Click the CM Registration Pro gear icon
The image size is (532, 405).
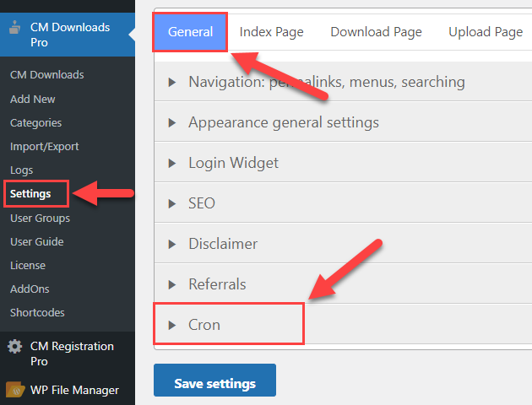click(x=15, y=347)
